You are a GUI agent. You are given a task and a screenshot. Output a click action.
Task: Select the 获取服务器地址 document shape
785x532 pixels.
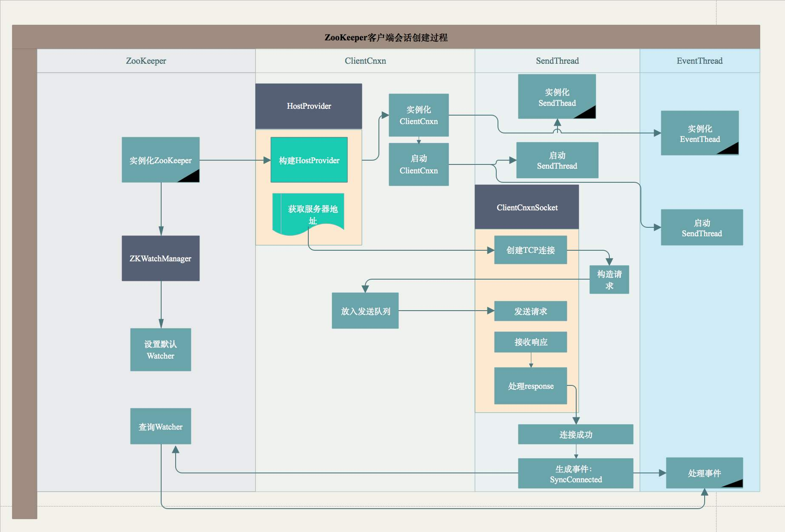[308, 214]
